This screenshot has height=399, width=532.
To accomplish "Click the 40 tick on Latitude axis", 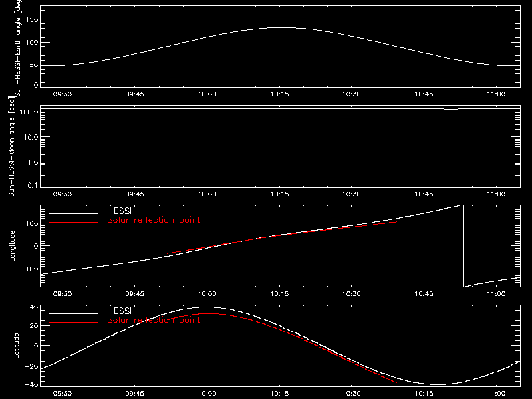I will 34,307.
